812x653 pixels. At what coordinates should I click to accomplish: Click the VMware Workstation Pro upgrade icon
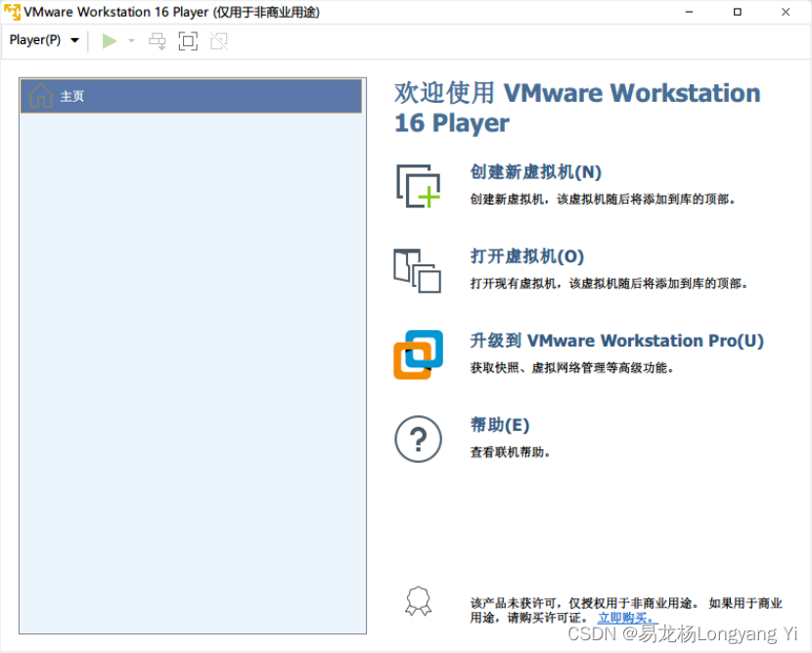coord(419,355)
